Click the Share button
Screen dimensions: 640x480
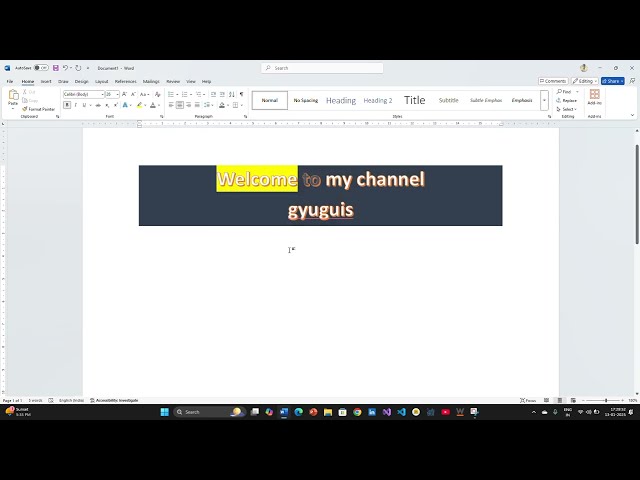(x=613, y=81)
